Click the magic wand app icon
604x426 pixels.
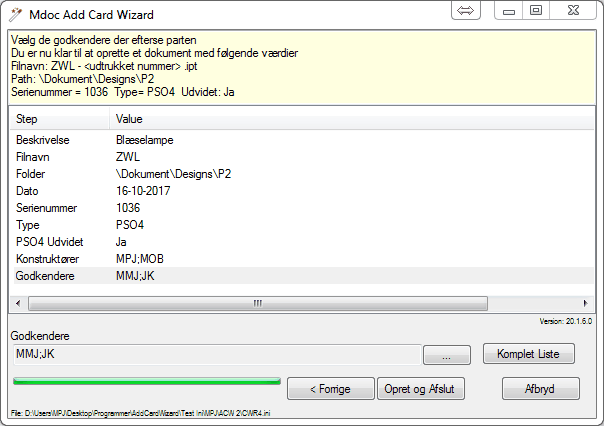pos(15,15)
